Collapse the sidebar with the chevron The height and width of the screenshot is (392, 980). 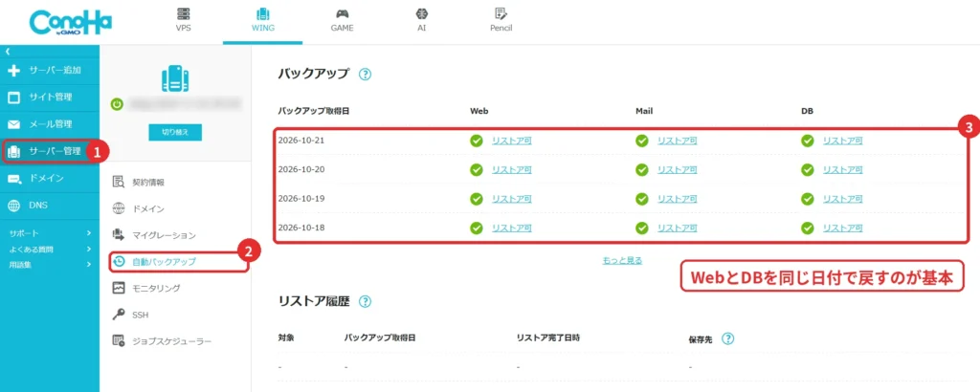click(x=7, y=52)
